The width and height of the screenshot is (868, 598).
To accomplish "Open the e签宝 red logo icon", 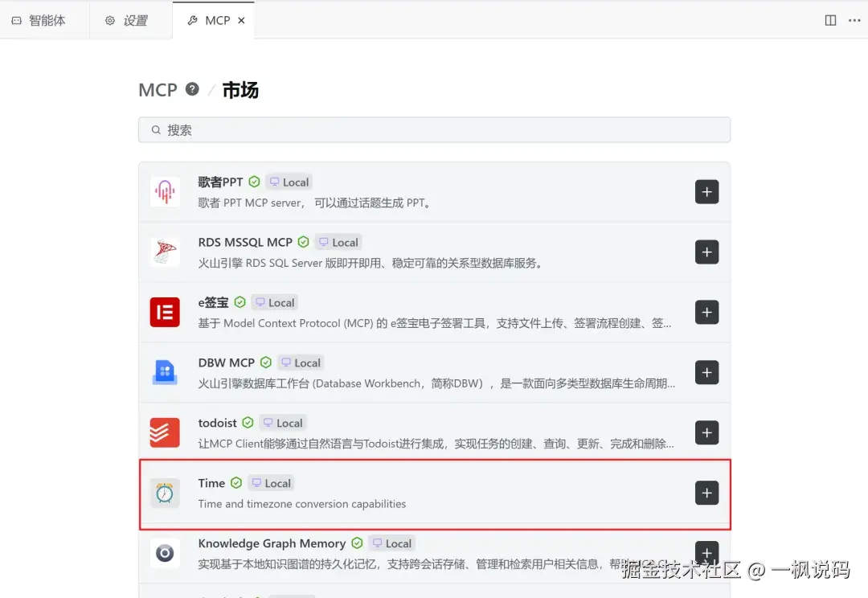I will point(165,313).
